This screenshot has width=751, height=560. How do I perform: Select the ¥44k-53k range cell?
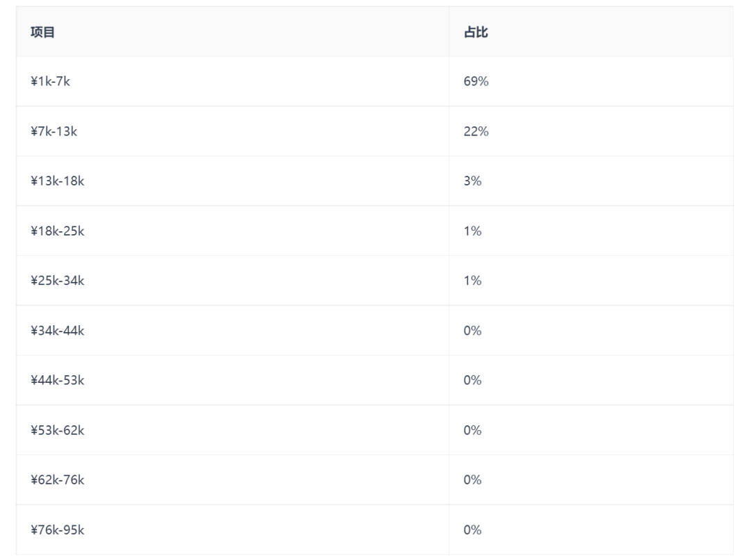tap(57, 381)
